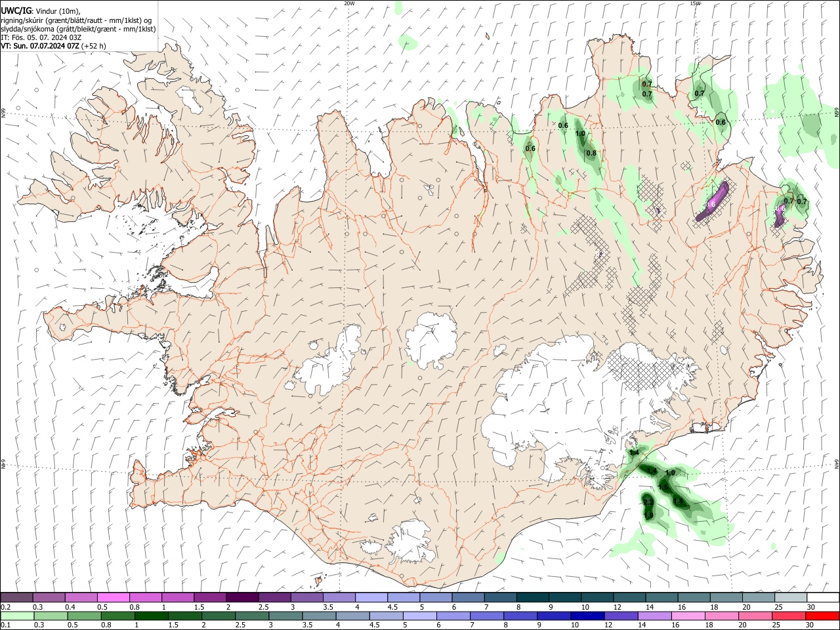Click the bottom-row green swatch starting at 0.8

click(x=117, y=616)
